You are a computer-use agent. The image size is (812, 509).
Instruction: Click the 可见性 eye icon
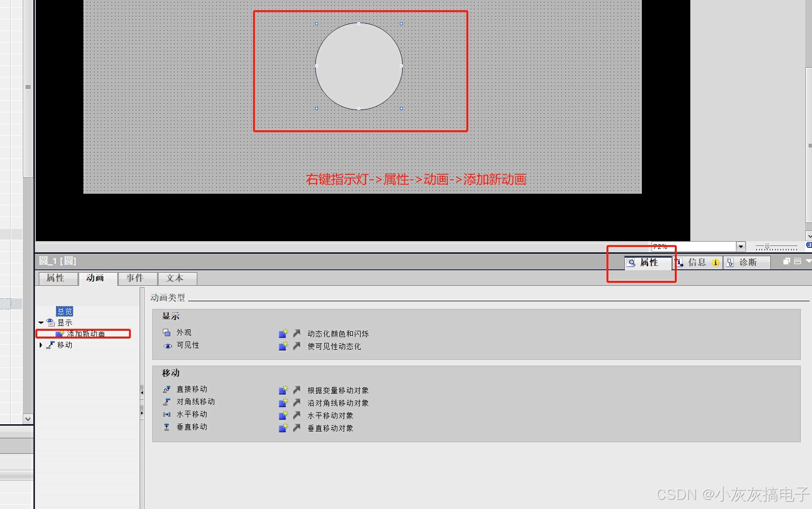click(x=168, y=346)
